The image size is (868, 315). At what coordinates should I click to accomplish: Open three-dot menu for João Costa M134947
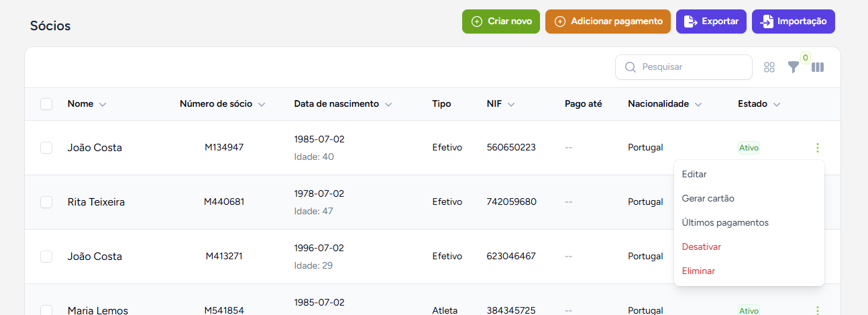coord(817,148)
